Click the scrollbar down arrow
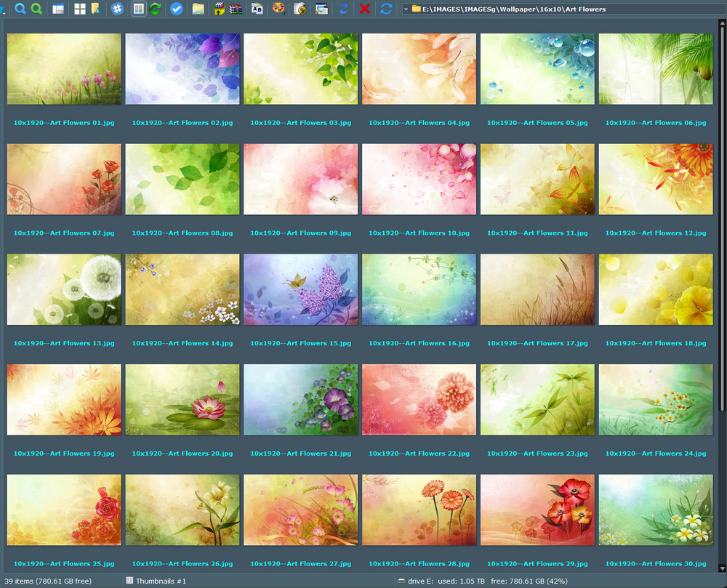 (722, 567)
